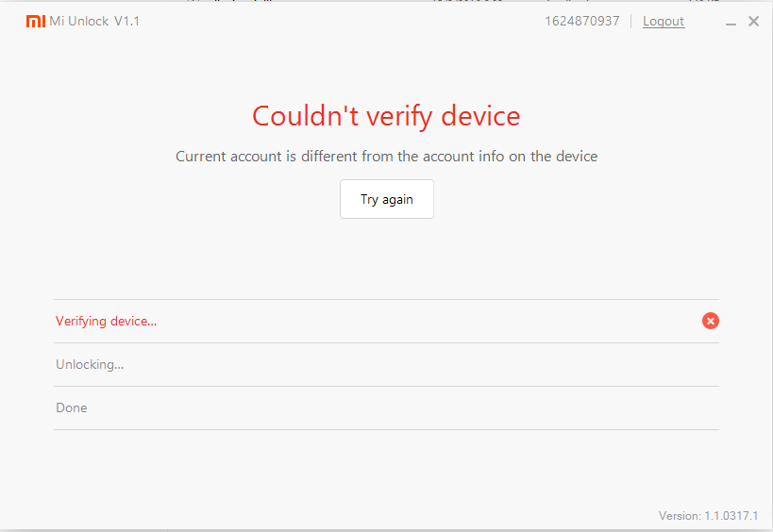The height and width of the screenshot is (532, 773).
Task: Click the account mismatch description text
Action: [x=386, y=157]
